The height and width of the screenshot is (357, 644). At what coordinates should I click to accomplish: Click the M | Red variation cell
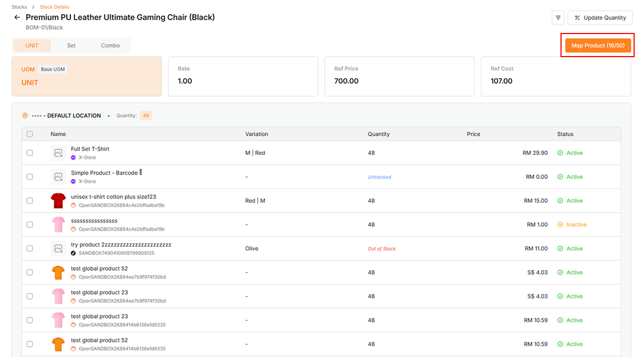click(255, 153)
